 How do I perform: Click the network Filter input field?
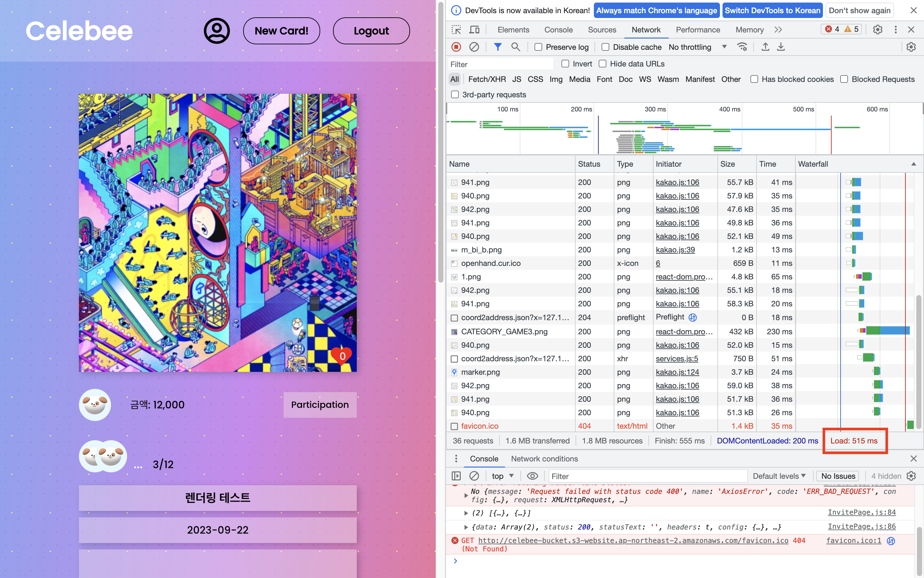[500, 64]
